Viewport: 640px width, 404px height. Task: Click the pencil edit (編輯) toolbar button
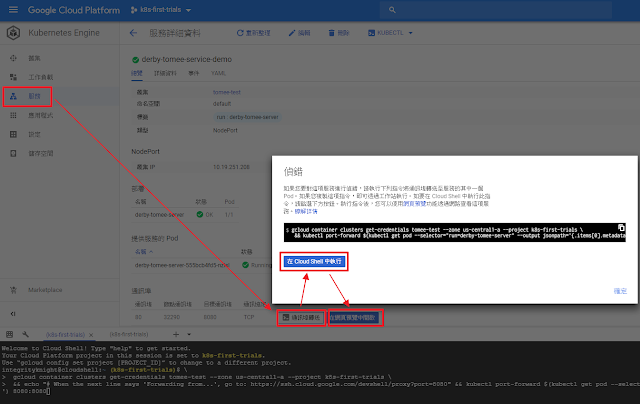pyautogui.click(x=299, y=33)
